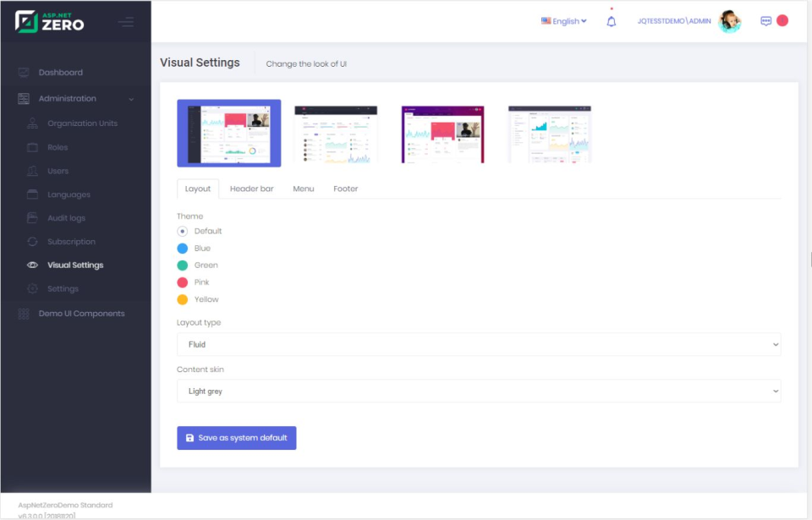This screenshot has height=520, width=812.
Task: Open the Layout type dropdown showing Fluid
Action: point(478,344)
